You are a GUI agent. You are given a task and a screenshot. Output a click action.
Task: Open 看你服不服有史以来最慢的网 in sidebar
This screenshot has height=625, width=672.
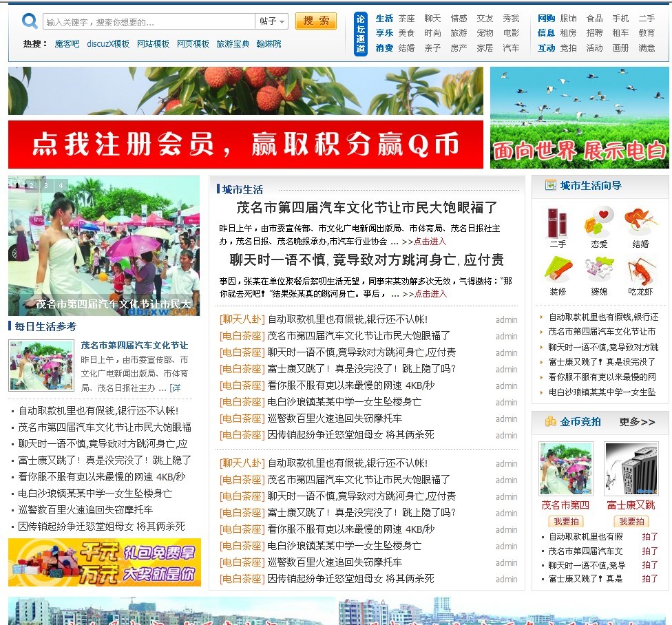tap(602, 377)
